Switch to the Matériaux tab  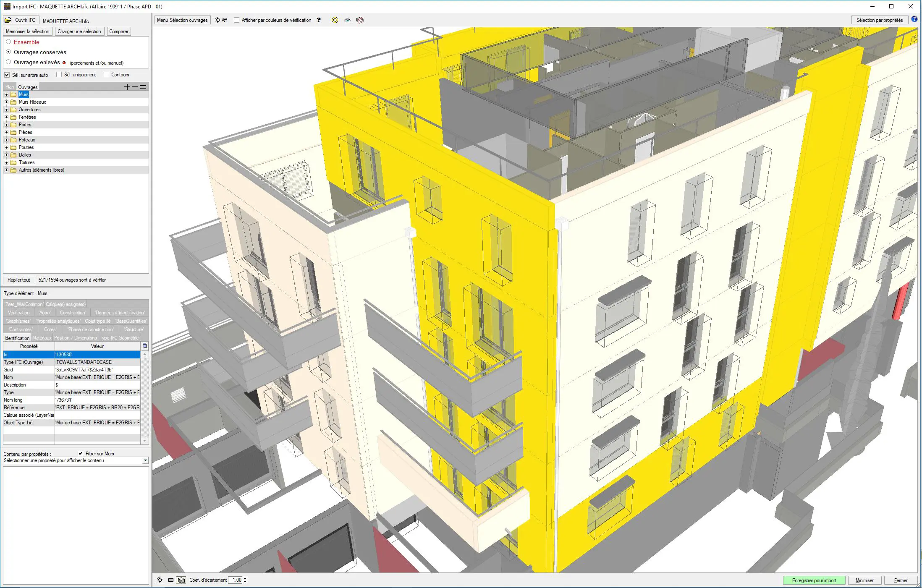(42, 338)
